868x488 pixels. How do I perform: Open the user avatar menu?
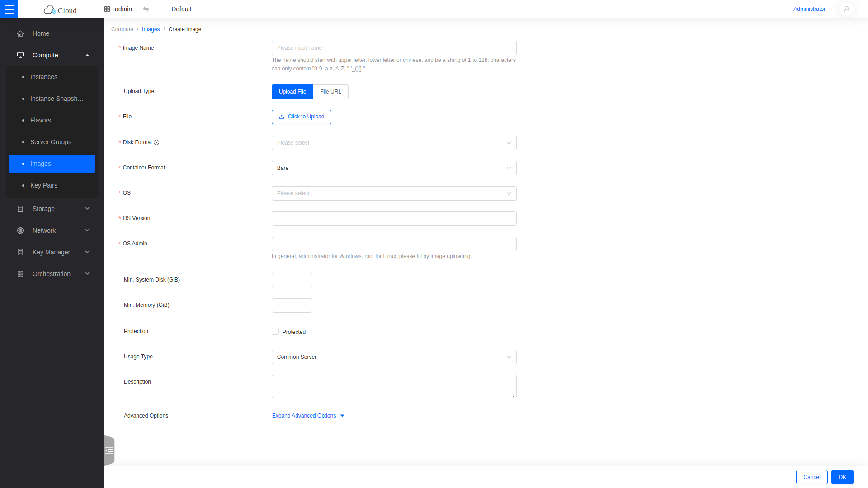coord(846,9)
